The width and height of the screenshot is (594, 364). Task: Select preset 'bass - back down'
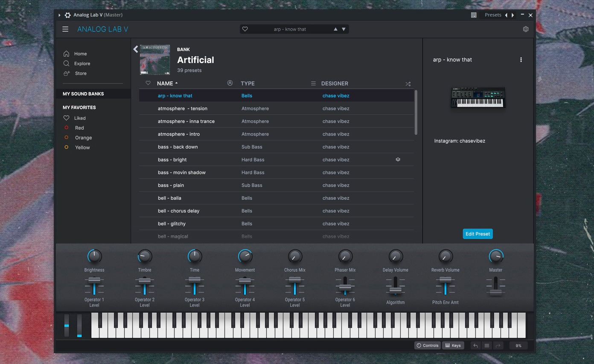click(276, 147)
